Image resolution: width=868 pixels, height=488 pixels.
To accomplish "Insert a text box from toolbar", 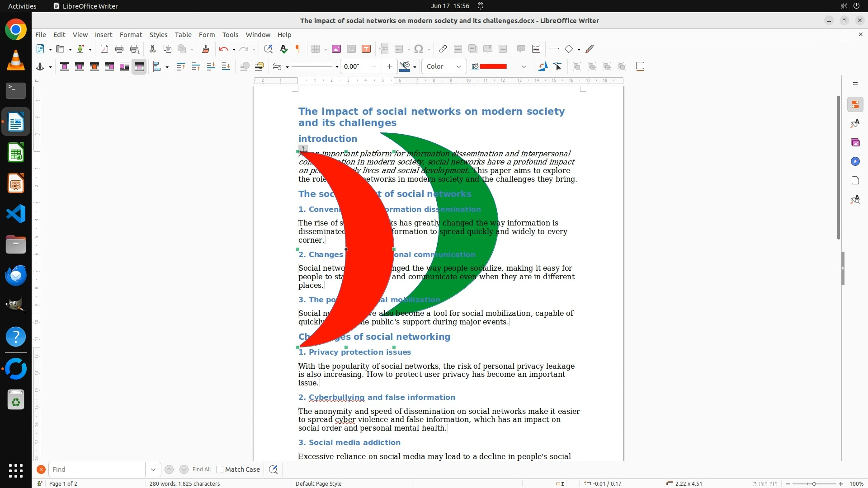I will (366, 49).
